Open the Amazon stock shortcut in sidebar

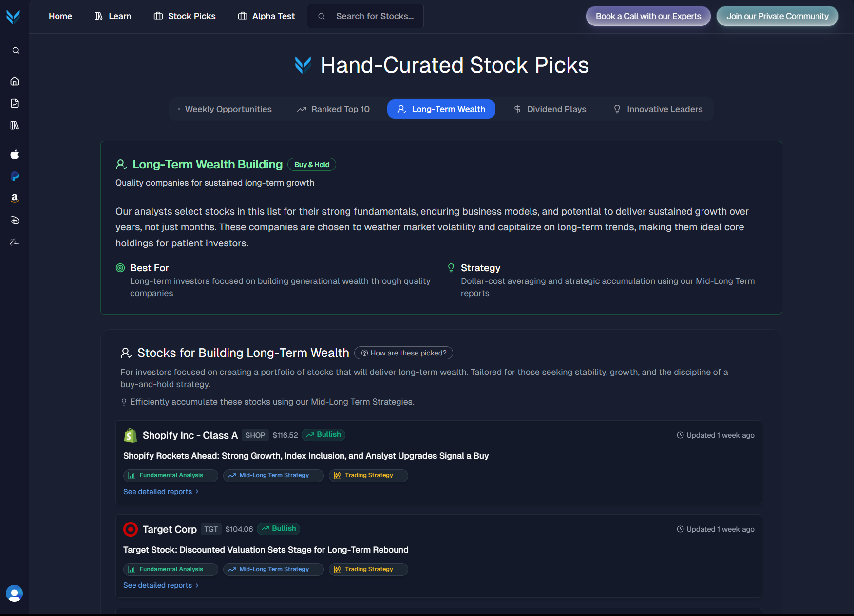[14, 198]
